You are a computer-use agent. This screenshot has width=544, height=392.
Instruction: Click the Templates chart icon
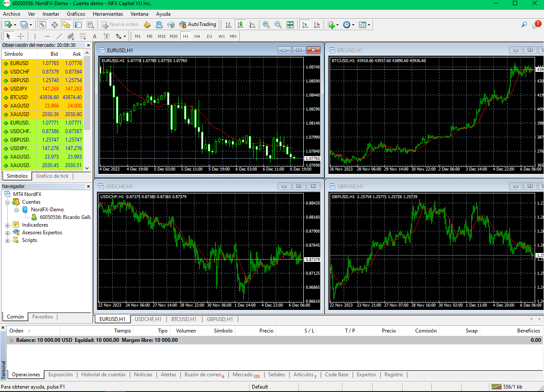362,25
